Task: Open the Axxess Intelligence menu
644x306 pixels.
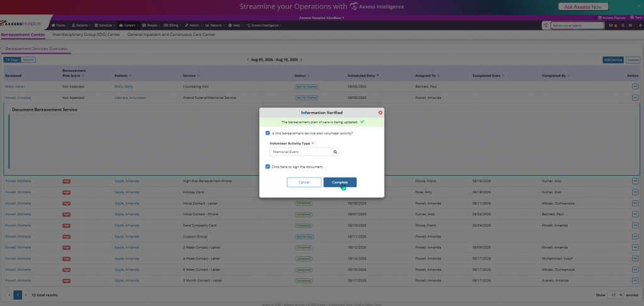Action: [x=264, y=25]
